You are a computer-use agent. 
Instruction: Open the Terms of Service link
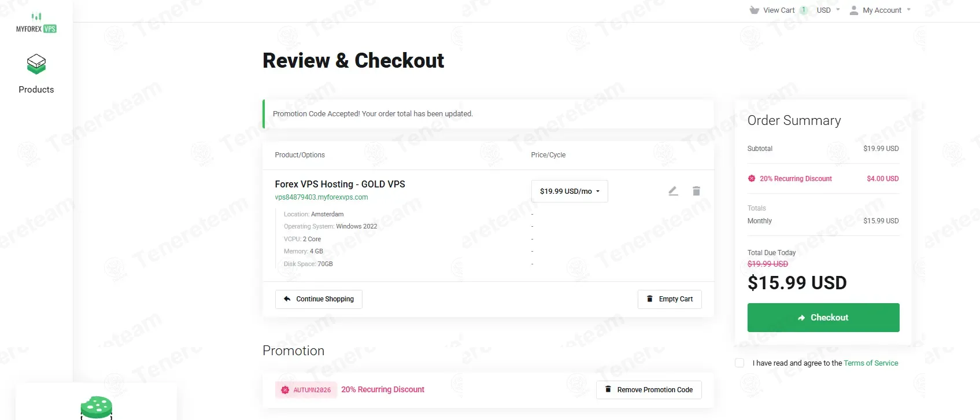(x=871, y=363)
